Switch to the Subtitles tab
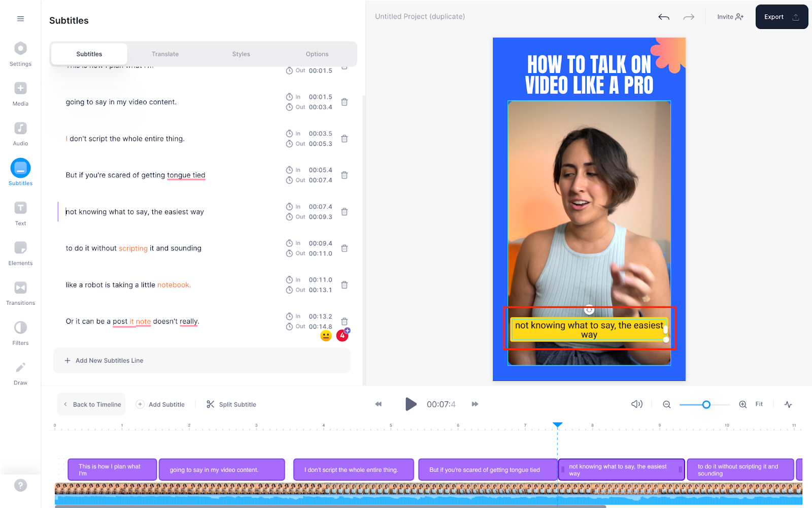The image size is (812, 508). [89, 54]
